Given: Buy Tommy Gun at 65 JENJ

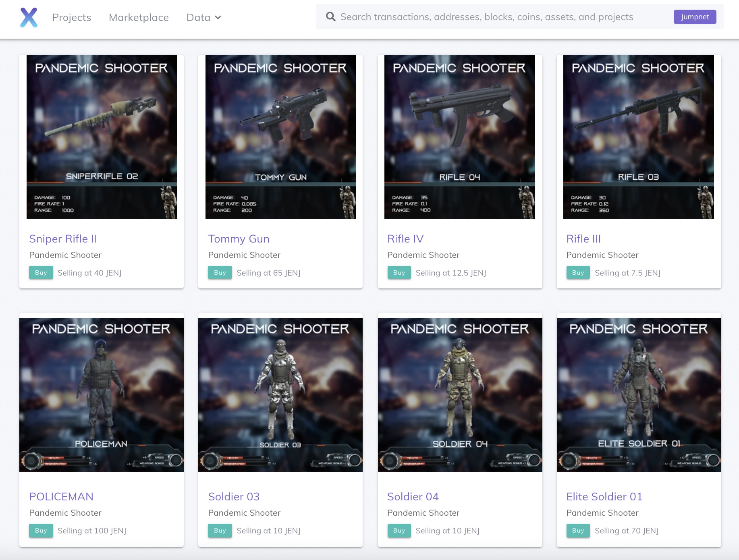Looking at the screenshot, I should (x=220, y=273).
